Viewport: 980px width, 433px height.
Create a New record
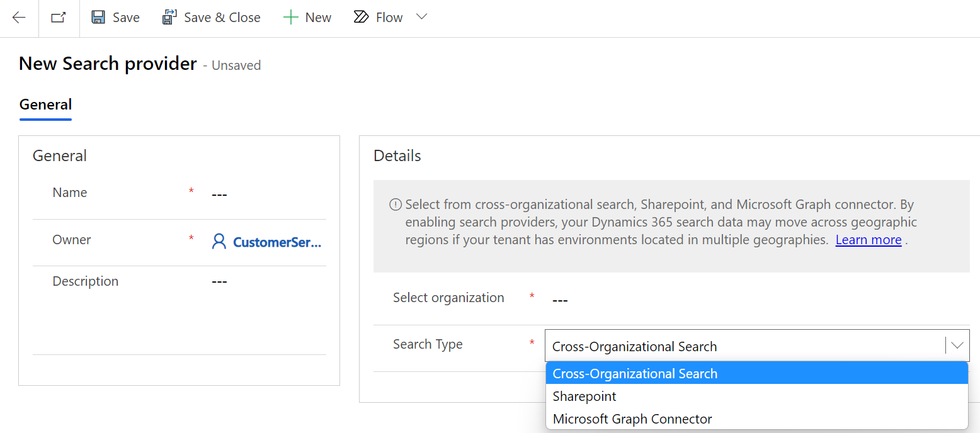click(307, 18)
